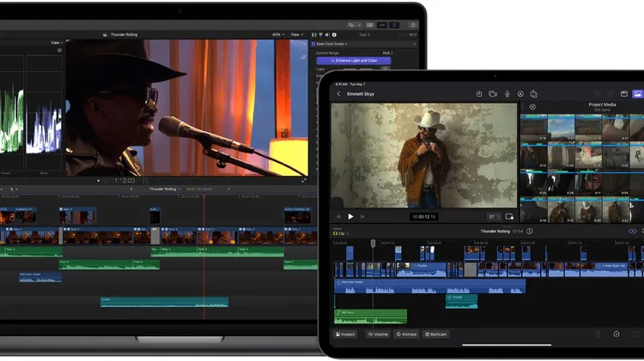Viewport: 644px width, 361px height.
Task: Toggle the browser grid icon in Mac toolbar
Action: (x=369, y=25)
